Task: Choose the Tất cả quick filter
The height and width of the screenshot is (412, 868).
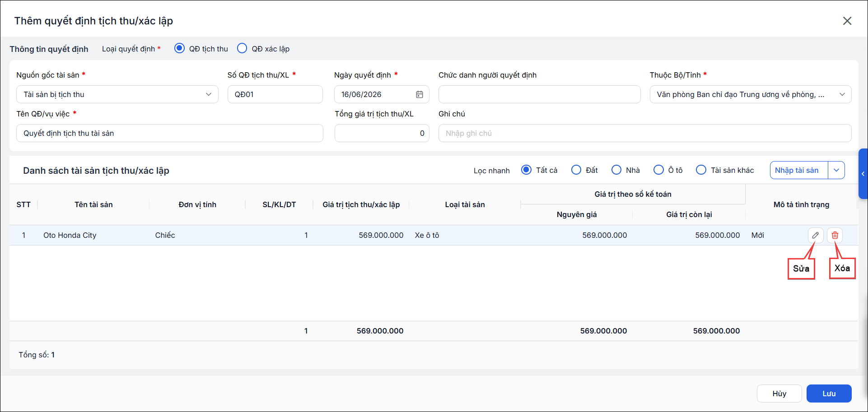Action: click(x=526, y=170)
